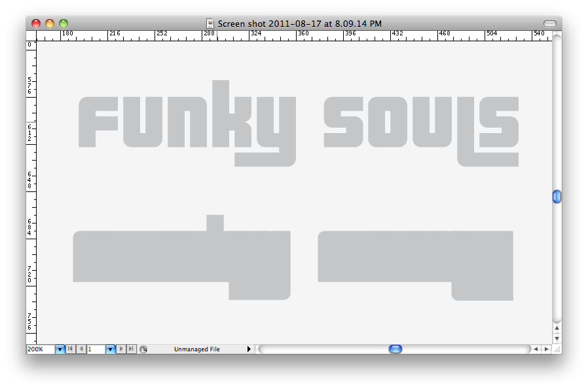The image size is (588, 390).
Task: Select the Funky text shape
Action: (x=187, y=123)
